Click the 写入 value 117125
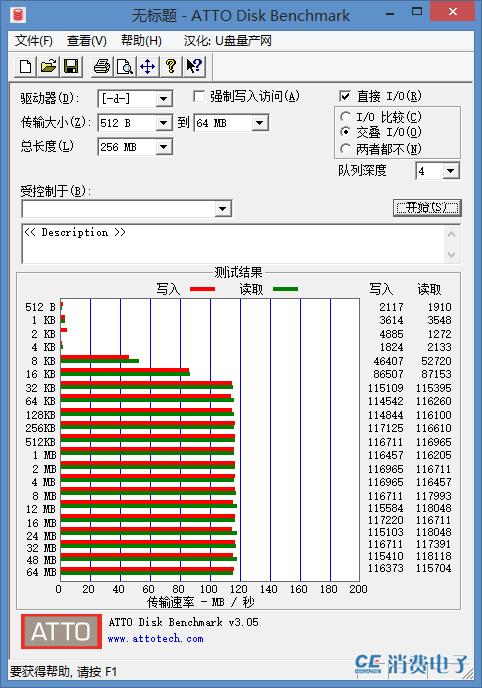482x688 pixels. [x=386, y=428]
